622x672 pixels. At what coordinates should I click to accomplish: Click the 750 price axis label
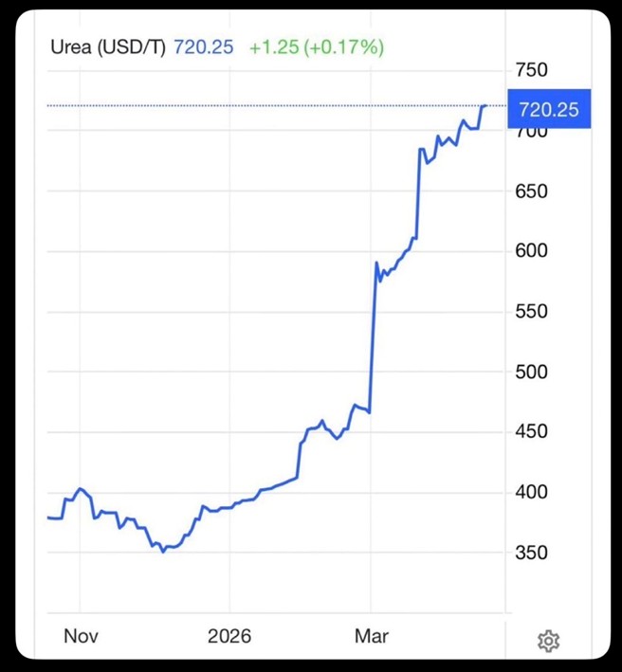point(531,70)
